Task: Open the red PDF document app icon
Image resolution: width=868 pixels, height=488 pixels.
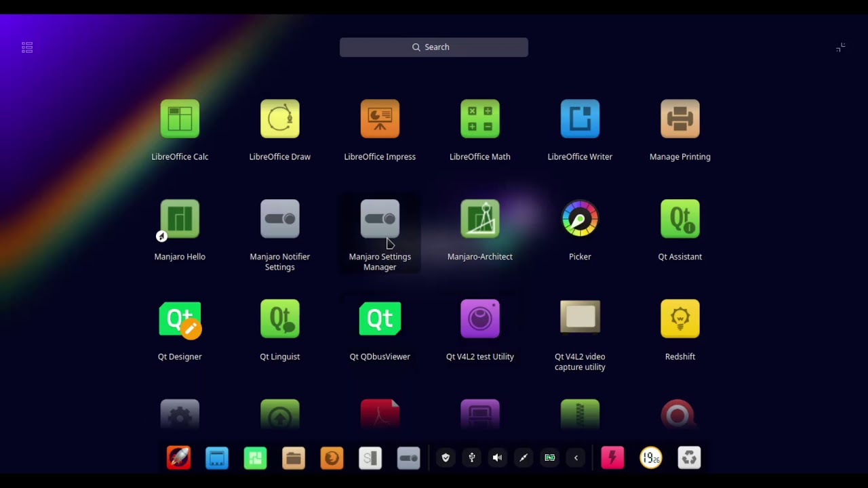Action: (380, 413)
